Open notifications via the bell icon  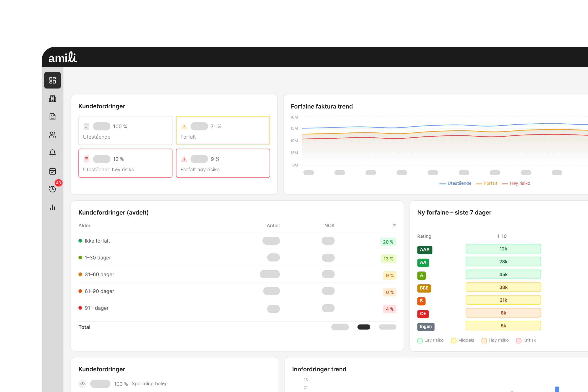52,153
